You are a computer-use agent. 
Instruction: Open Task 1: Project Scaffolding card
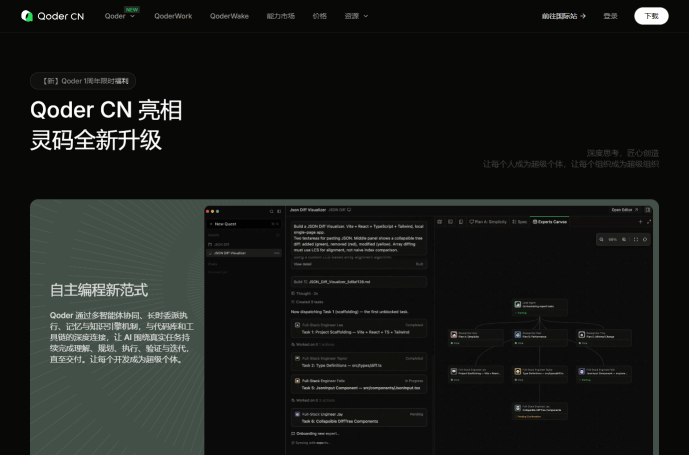point(359,328)
